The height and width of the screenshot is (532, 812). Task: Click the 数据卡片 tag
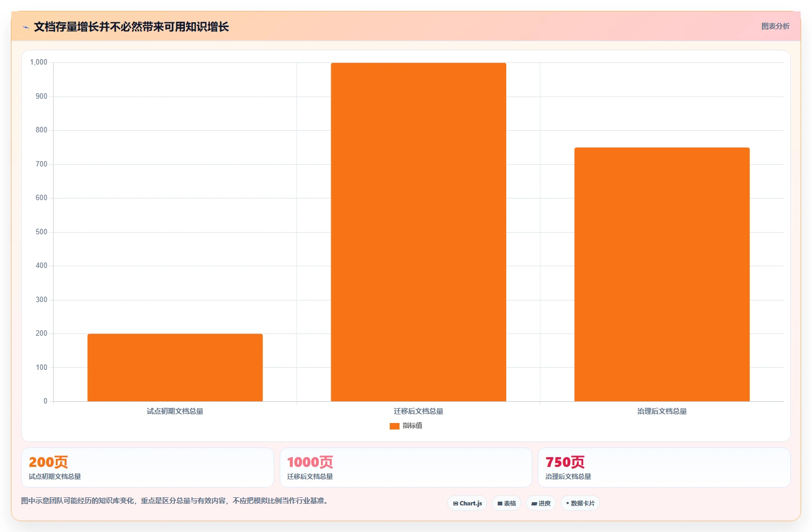click(580, 503)
